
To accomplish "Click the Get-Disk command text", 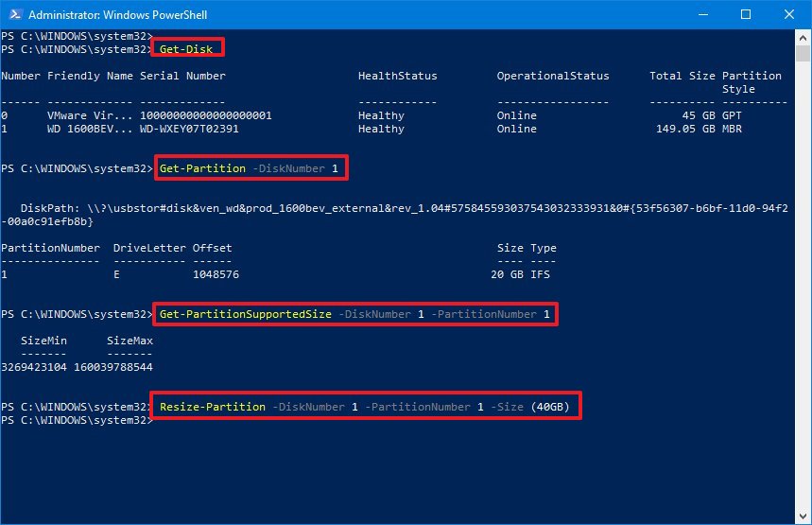I will point(186,49).
